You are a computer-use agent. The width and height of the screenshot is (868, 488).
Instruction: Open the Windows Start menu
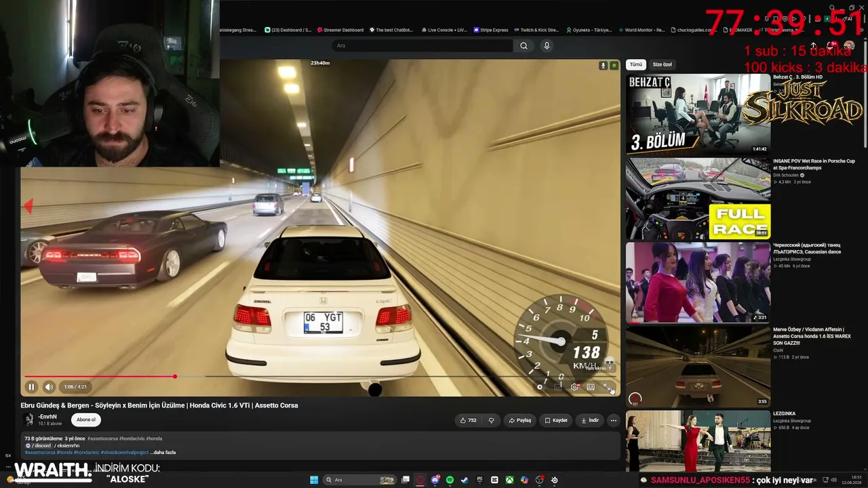pos(314,480)
